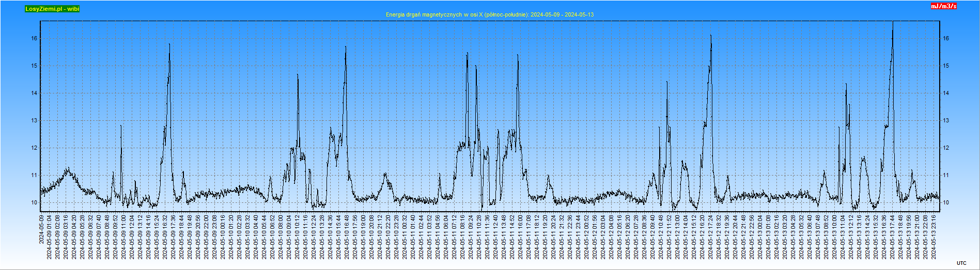
Task: Click the 2024-05-10 16:48 time label
Action: (347, 237)
